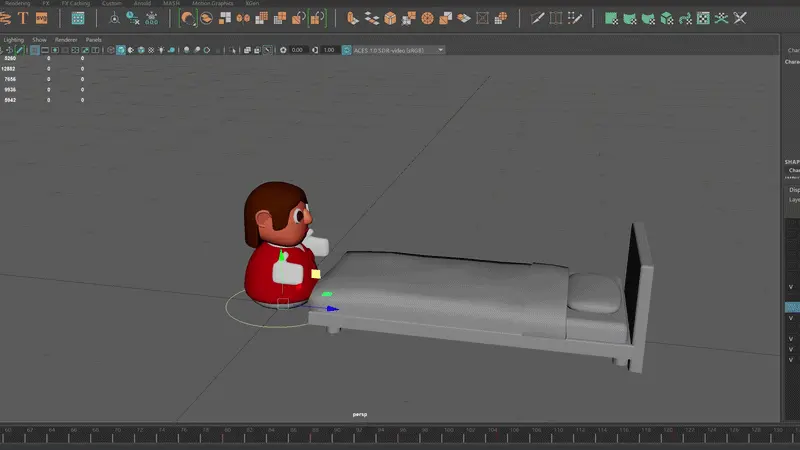
Task: Click the grease pencil panel toolbar icon
Action: click(19, 50)
